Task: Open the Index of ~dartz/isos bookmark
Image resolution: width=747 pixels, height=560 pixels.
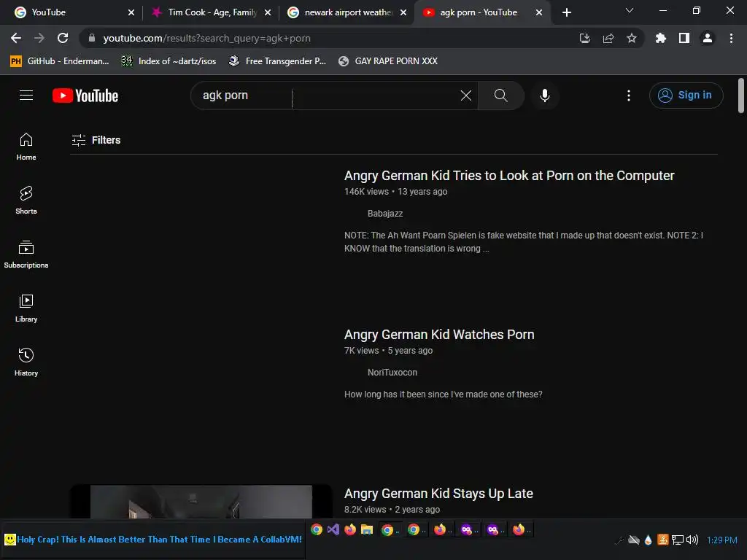Action: (169, 61)
